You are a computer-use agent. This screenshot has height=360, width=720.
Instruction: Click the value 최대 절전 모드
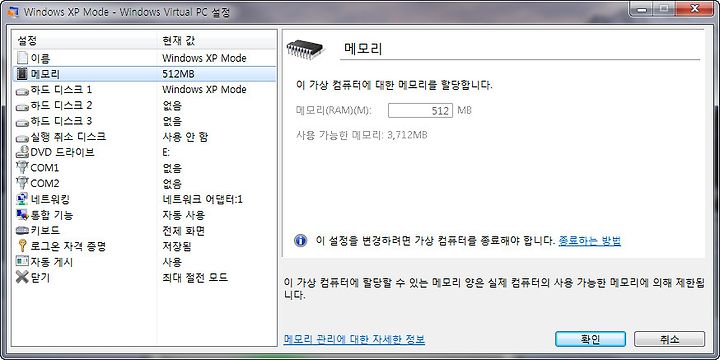(x=195, y=277)
